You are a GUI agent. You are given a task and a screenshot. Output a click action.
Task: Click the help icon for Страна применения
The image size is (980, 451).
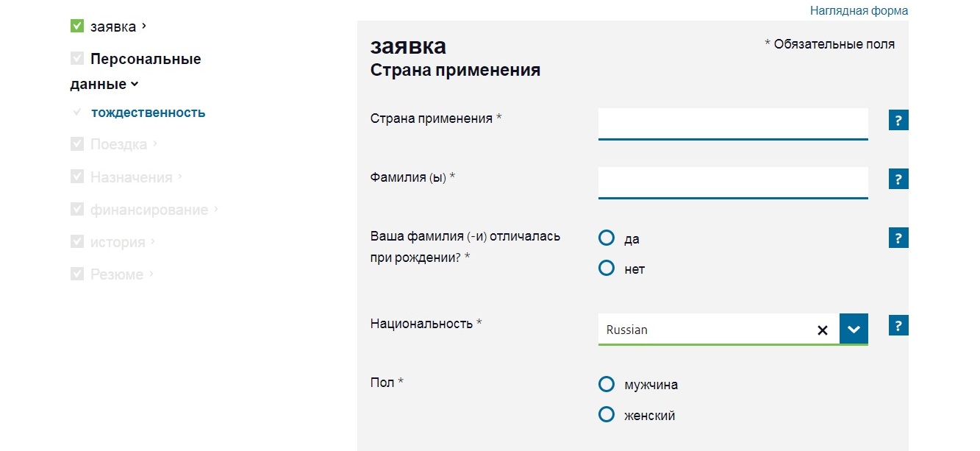pyautogui.click(x=898, y=121)
